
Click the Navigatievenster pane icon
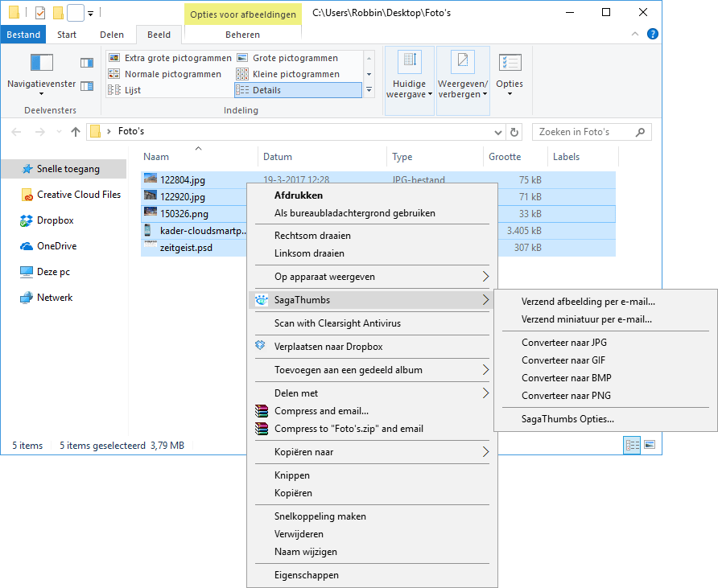pyautogui.click(x=42, y=63)
